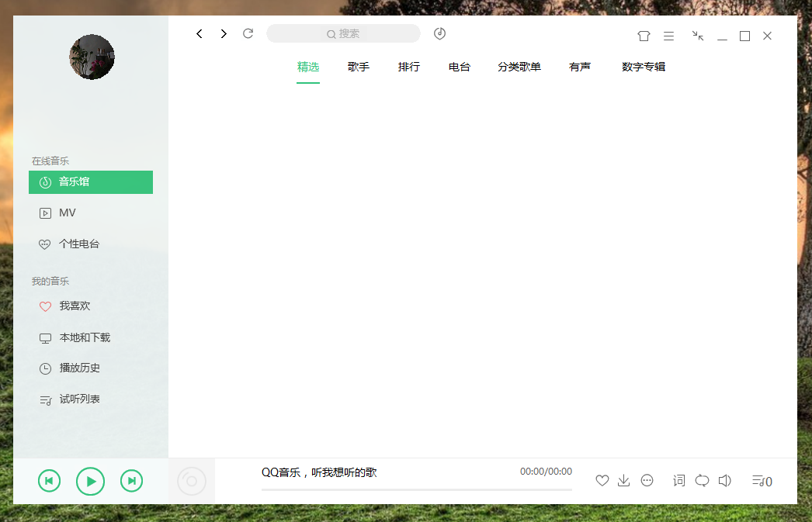Open MV in the sidebar

91,213
